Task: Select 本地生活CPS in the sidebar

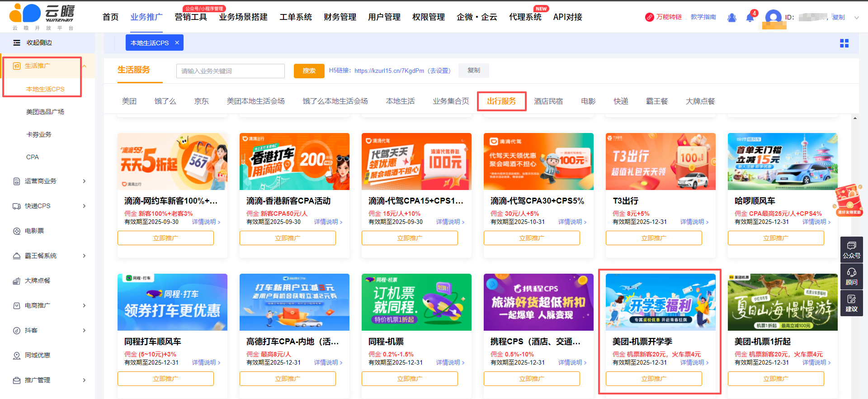Action: click(45, 89)
